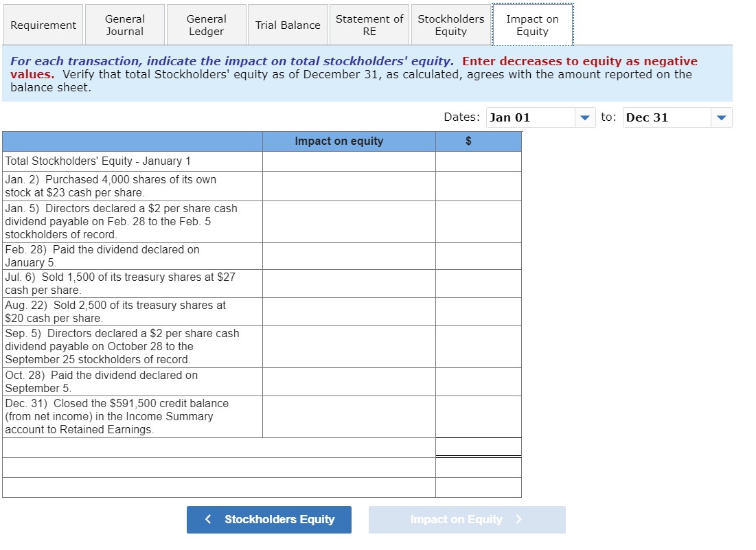Click the 'Jan. 2) Purchased 4,000 shares' row label
The width and height of the screenshot is (756, 550).
pos(111,186)
